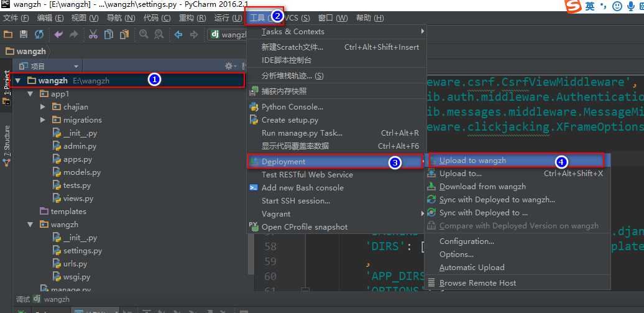Click the Undo arrow icon
Image resolution: width=644 pixels, height=313 pixels.
[58, 35]
